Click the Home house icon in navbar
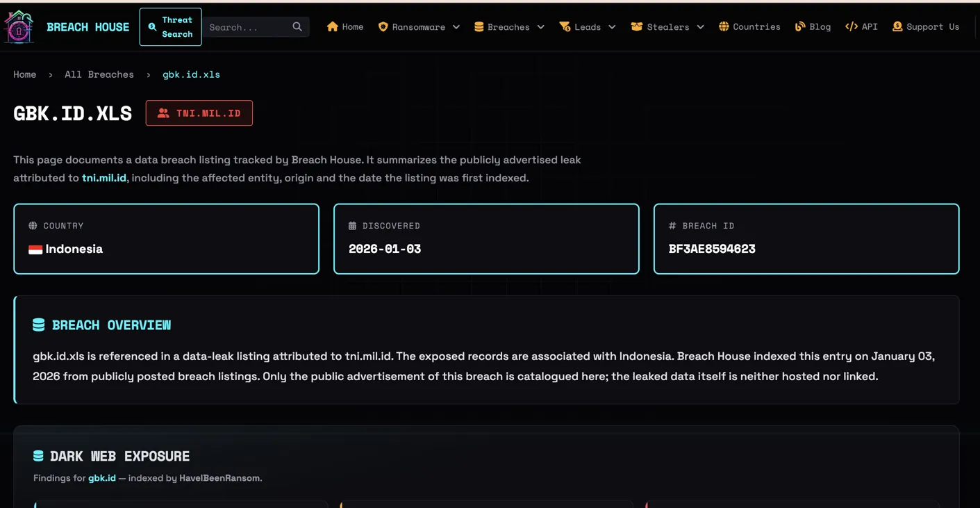The width and height of the screenshot is (980, 508). (x=333, y=26)
